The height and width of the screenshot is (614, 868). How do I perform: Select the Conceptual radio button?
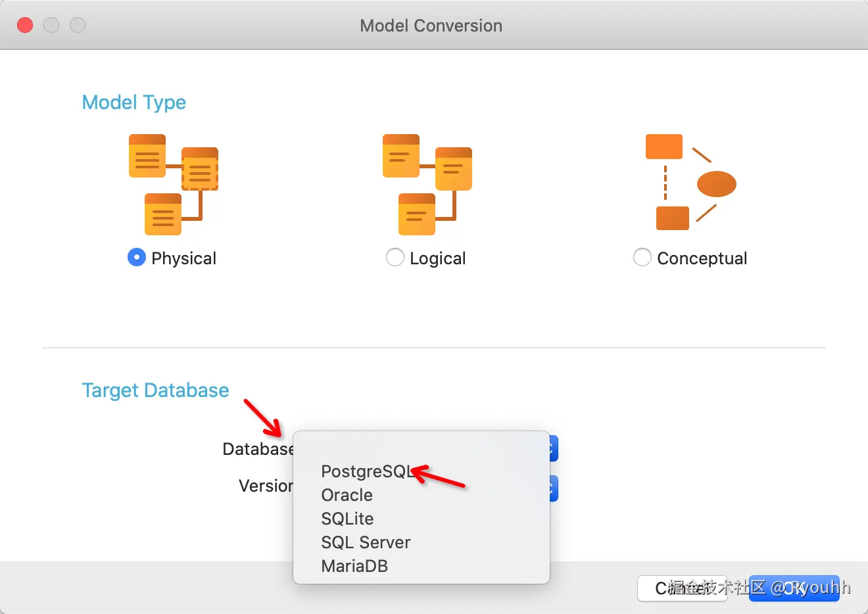coord(642,257)
